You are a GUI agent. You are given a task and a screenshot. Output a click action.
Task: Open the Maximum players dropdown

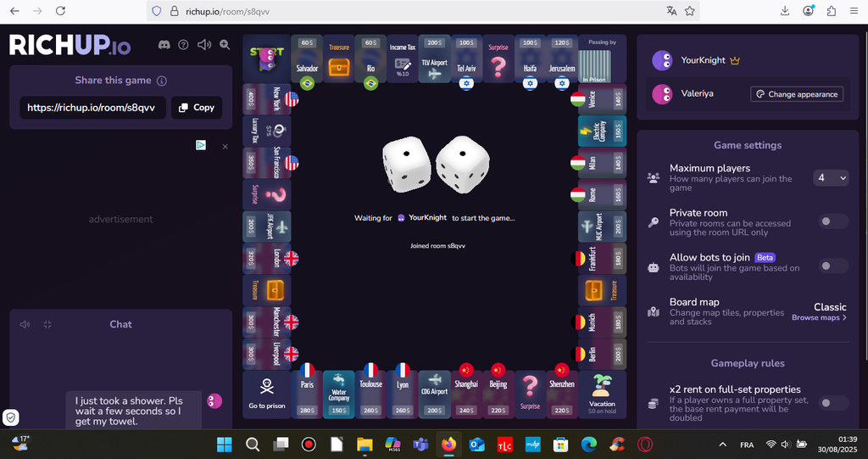(831, 177)
